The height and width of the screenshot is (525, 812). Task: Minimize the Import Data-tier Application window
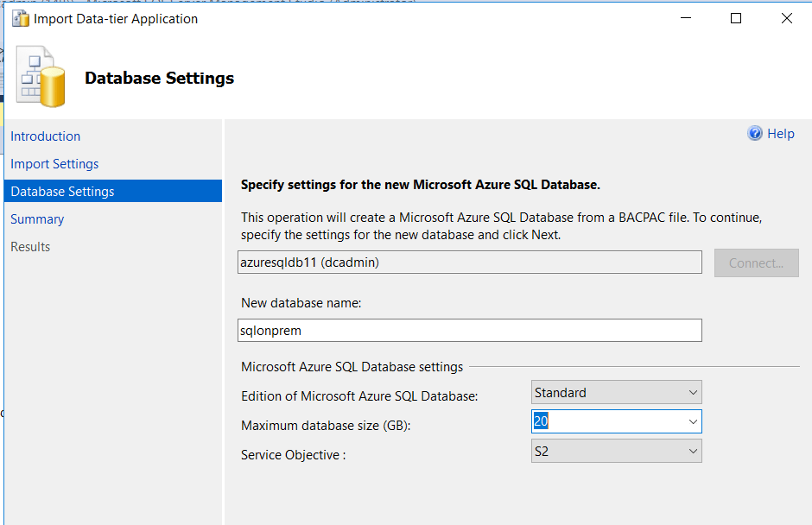point(685,18)
